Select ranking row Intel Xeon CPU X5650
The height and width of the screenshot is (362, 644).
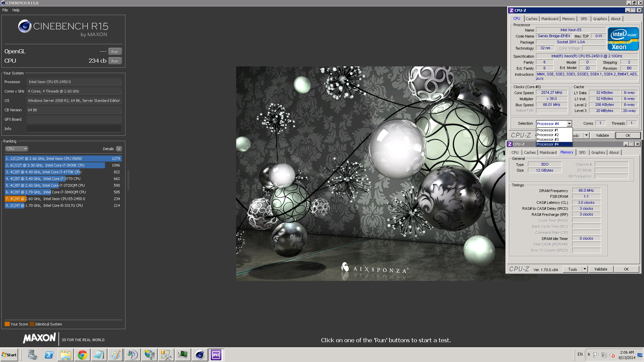(63, 159)
